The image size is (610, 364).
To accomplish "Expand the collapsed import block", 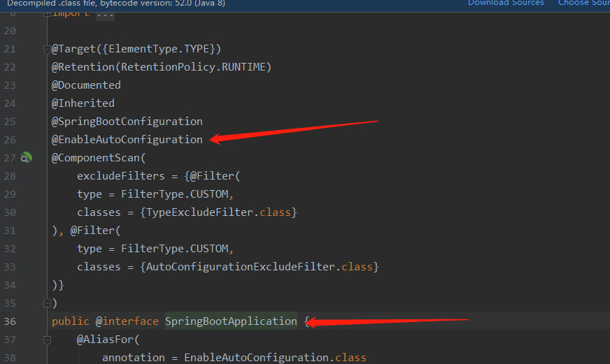I will [47, 14].
